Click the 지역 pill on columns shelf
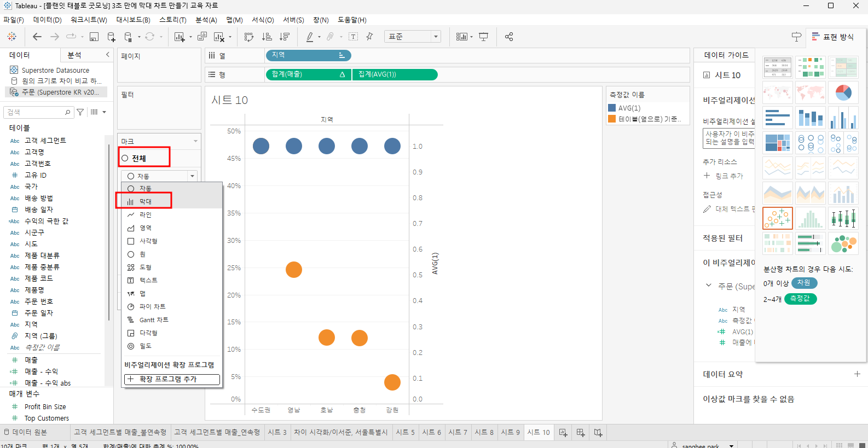 point(308,55)
